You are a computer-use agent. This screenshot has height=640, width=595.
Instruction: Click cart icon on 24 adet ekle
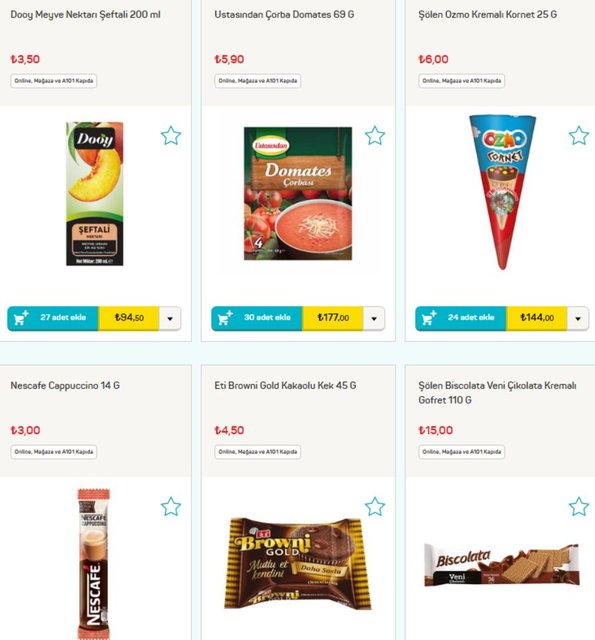429,318
